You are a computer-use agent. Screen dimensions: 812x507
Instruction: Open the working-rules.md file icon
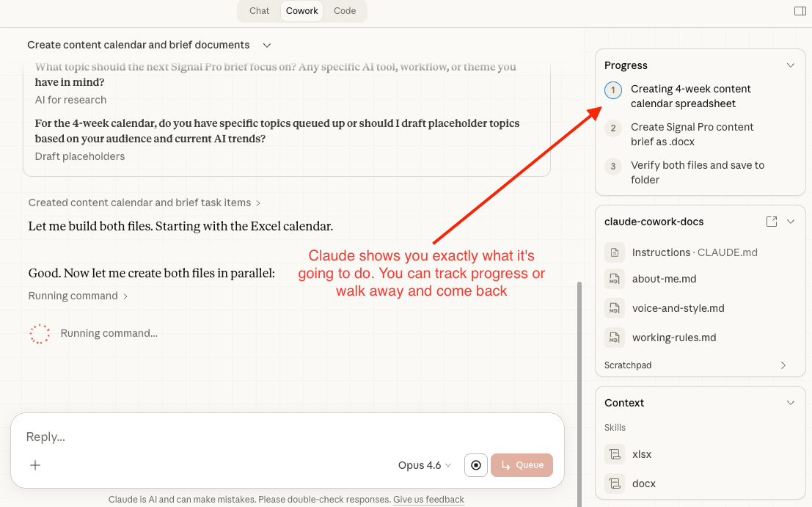[614, 338]
